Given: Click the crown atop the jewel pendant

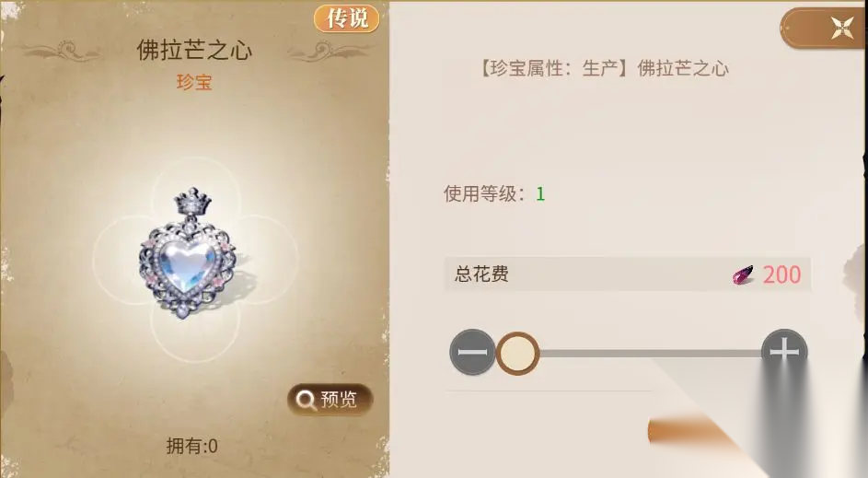Looking at the screenshot, I should pos(192,201).
